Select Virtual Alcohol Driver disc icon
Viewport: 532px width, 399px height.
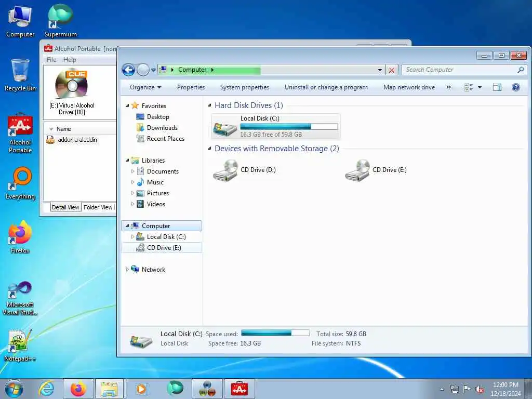[72, 84]
